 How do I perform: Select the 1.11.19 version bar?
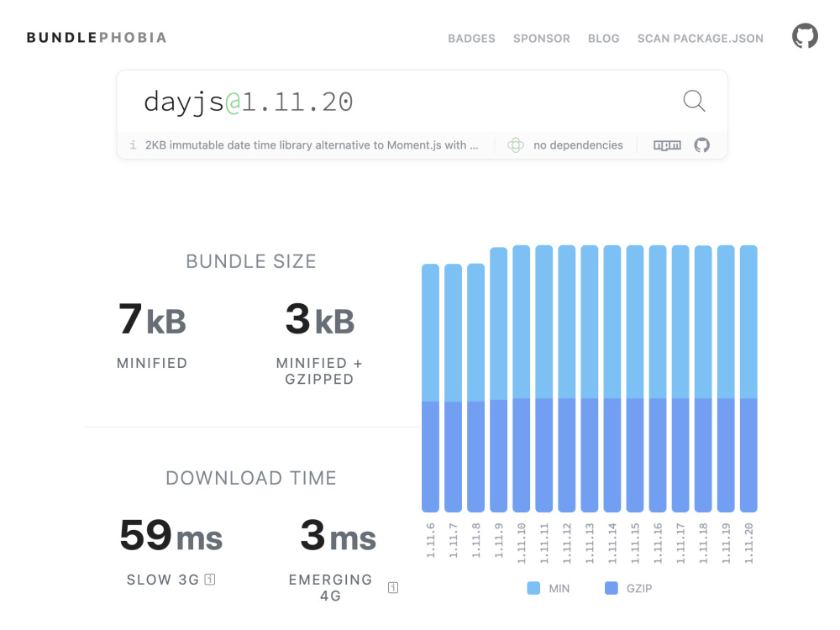pos(726,378)
